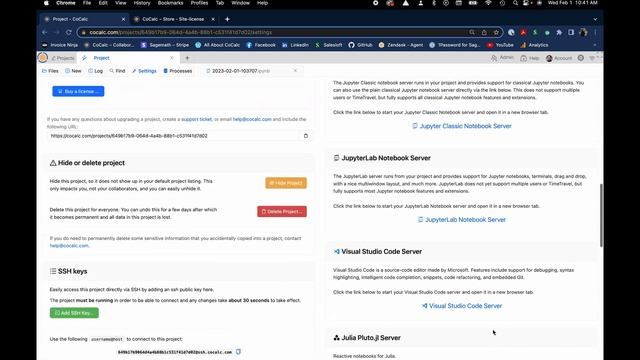Open the Help menu in CoCalc

[529, 58]
